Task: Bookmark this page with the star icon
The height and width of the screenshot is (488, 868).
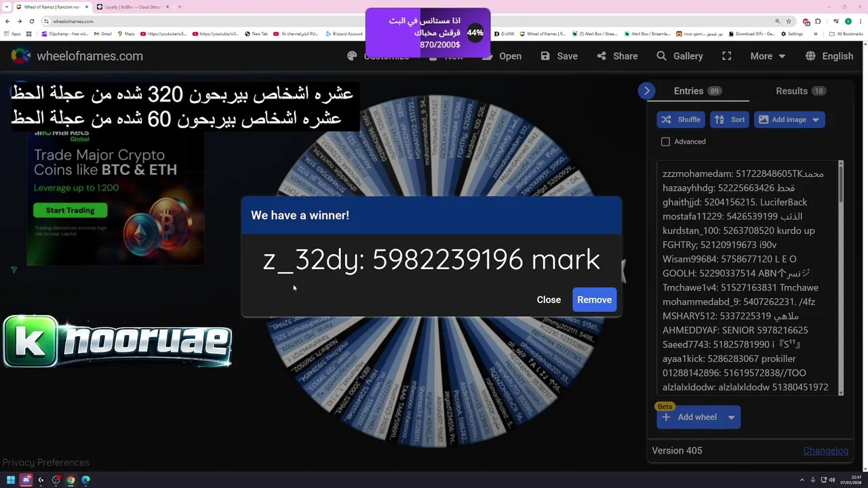Action: pos(789,21)
